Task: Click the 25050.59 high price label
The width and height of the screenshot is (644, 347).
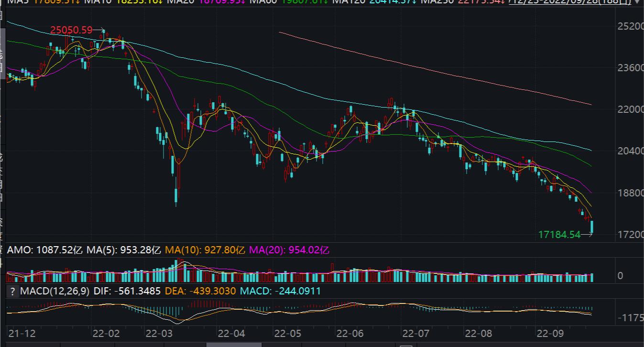Action: coord(71,30)
